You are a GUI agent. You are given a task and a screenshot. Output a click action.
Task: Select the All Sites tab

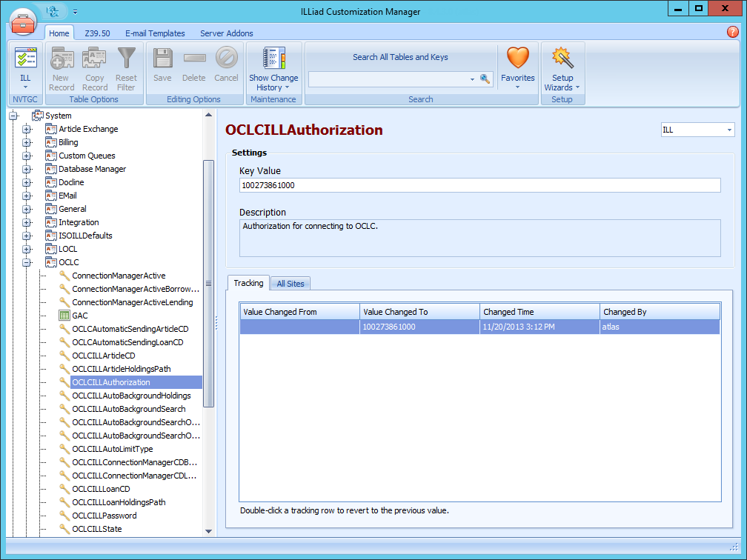pos(290,283)
